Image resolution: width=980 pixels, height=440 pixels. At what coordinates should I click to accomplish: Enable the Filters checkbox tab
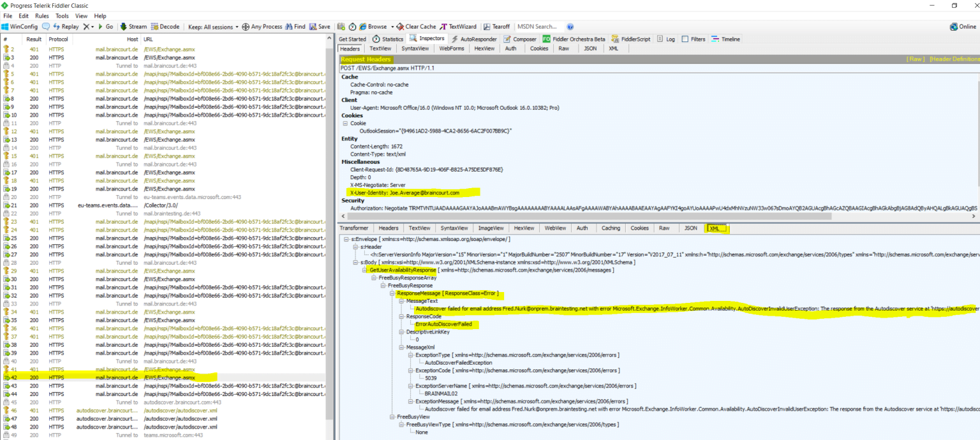694,39
